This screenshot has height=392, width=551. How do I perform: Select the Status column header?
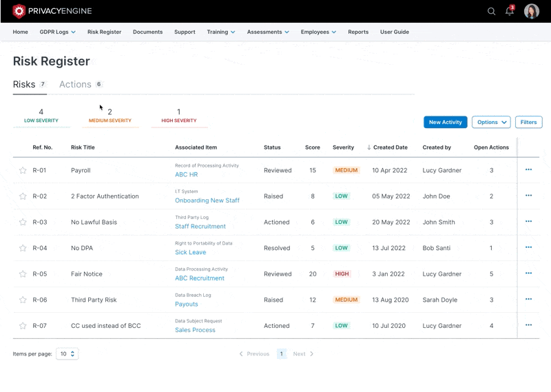coord(272,147)
